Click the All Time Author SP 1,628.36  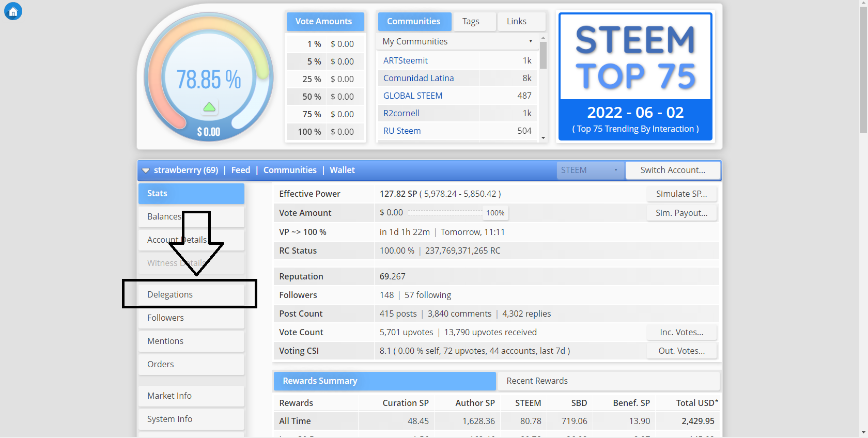478,421
